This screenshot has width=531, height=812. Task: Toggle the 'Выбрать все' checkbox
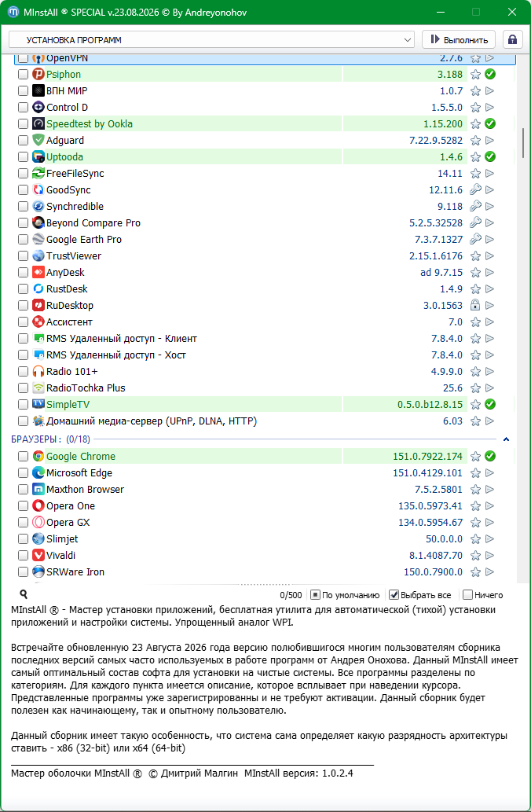pyautogui.click(x=394, y=595)
